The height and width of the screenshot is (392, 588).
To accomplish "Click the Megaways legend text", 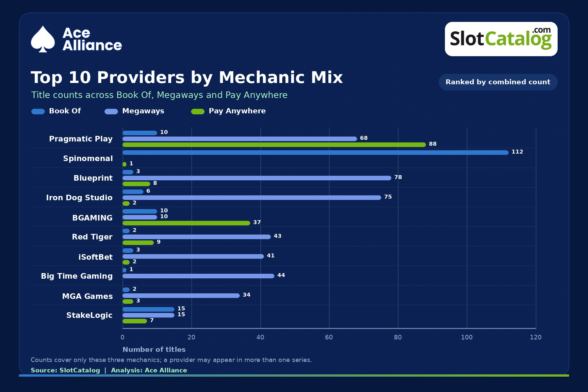I will point(143,111).
